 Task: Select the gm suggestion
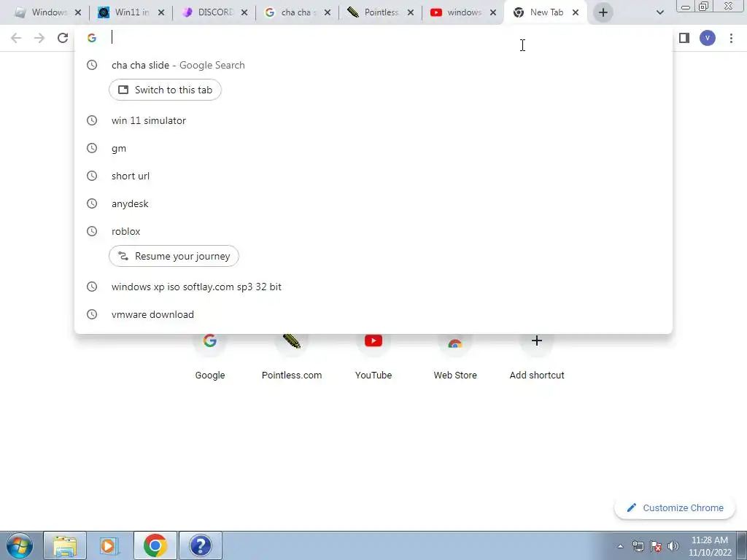click(373, 148)
